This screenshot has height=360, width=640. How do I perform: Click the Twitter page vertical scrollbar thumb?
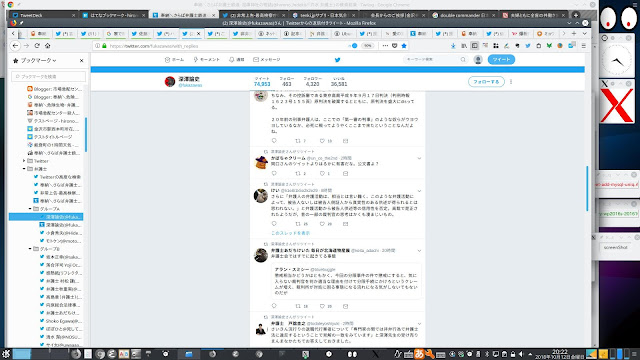pyautogui.click(x=587, y=188)
